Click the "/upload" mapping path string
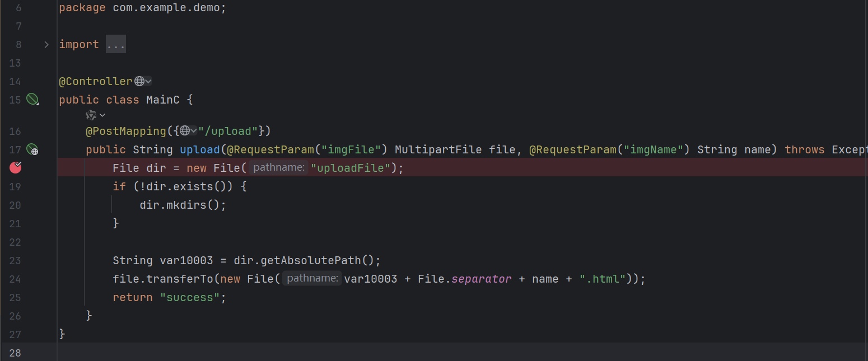The height and width of the screenshot is (361, 868). (x=228, y=131)
